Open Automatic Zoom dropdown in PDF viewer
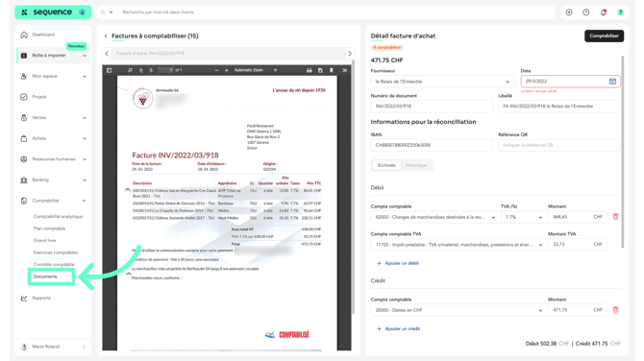 256,70
